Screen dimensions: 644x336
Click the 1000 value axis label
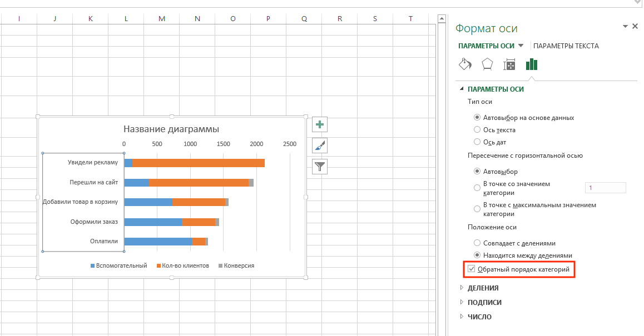190,144
